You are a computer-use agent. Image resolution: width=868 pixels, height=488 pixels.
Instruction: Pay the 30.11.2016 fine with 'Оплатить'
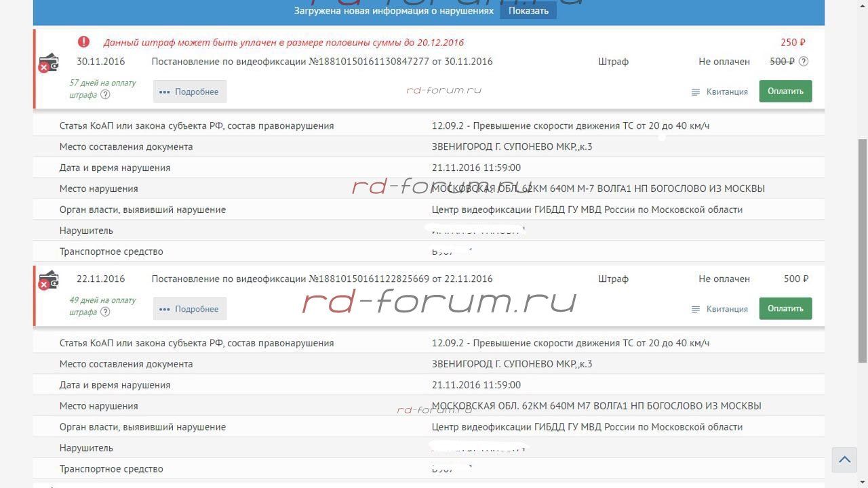(785, 91)
